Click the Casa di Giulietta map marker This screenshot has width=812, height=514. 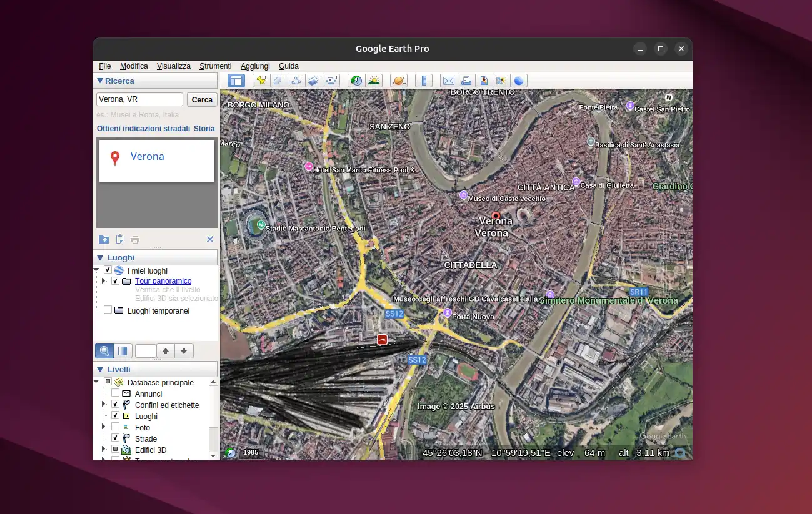(576, 182)
